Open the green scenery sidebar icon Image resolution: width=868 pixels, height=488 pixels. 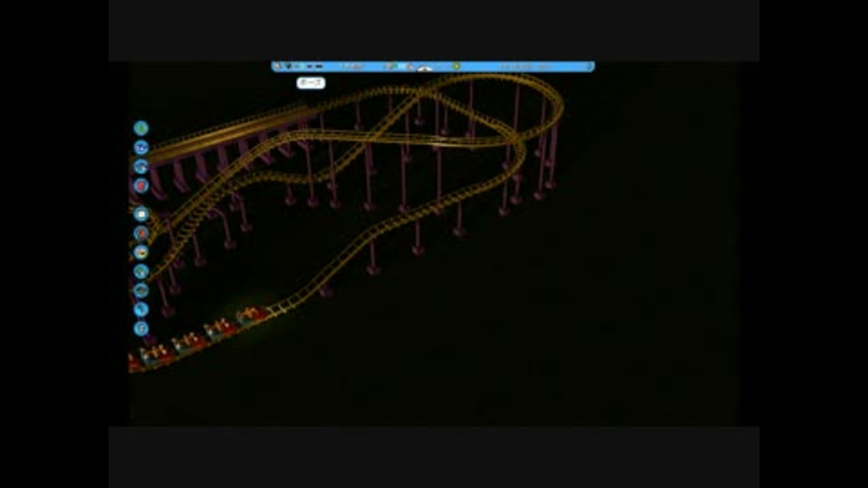click(x=141, y=271)
